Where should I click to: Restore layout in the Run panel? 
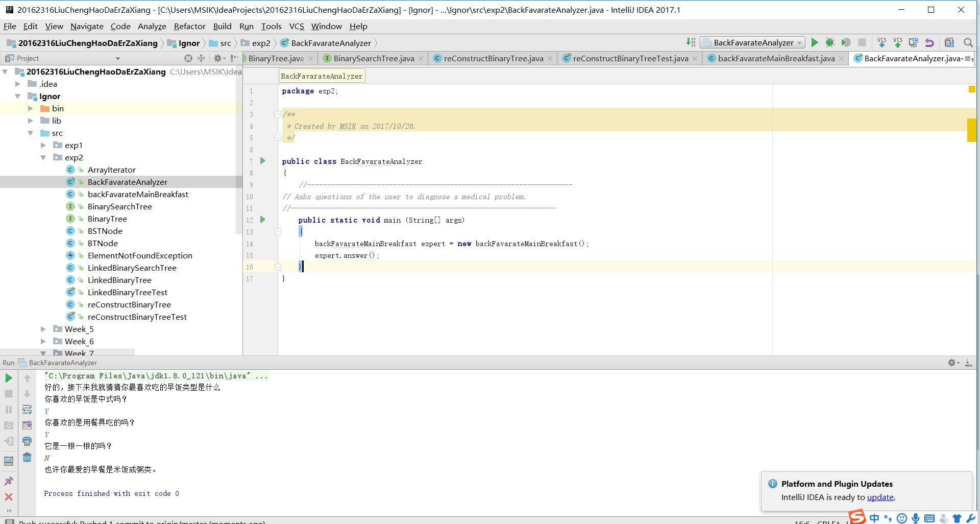pyautogui.click(x=9, y=461)
